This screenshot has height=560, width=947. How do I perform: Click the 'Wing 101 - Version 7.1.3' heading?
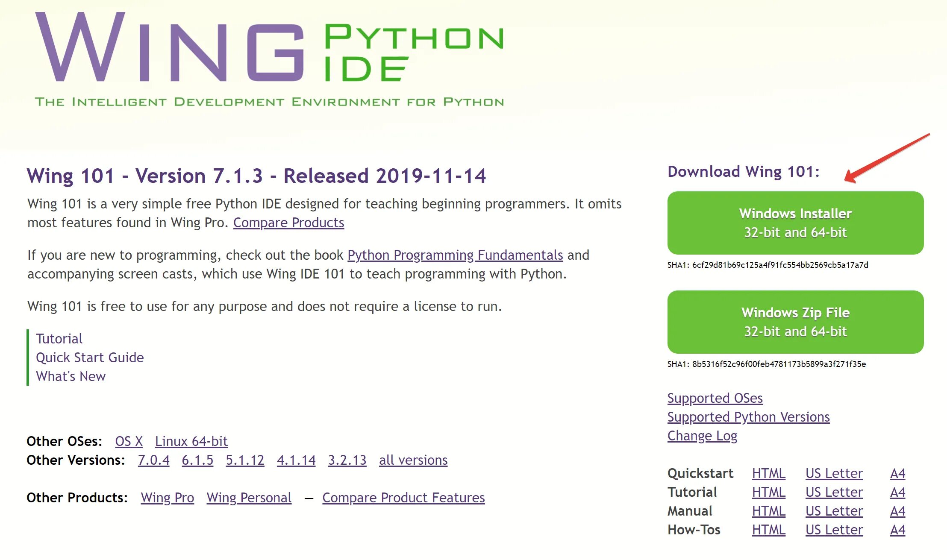pos(256,176)
